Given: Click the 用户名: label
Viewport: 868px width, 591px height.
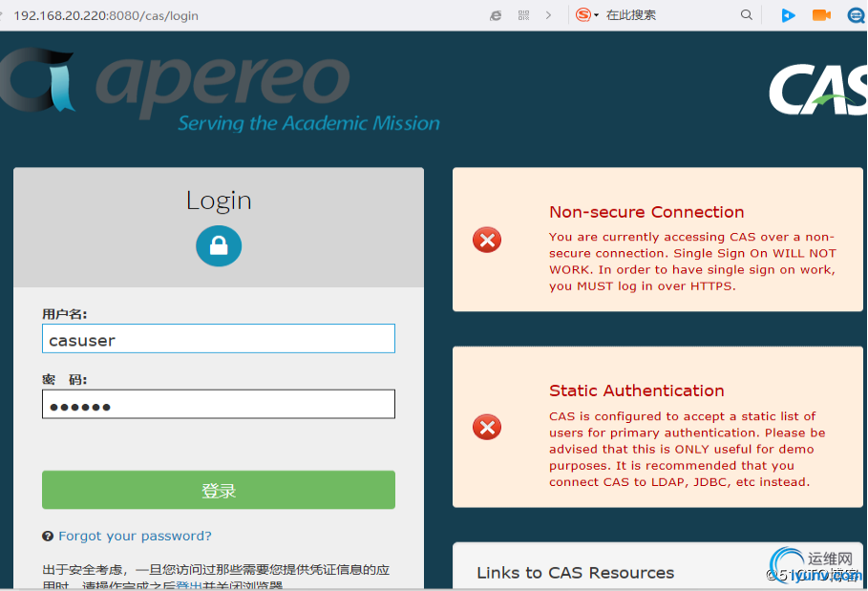Looking at the screenshot, I should click(65, 314).
